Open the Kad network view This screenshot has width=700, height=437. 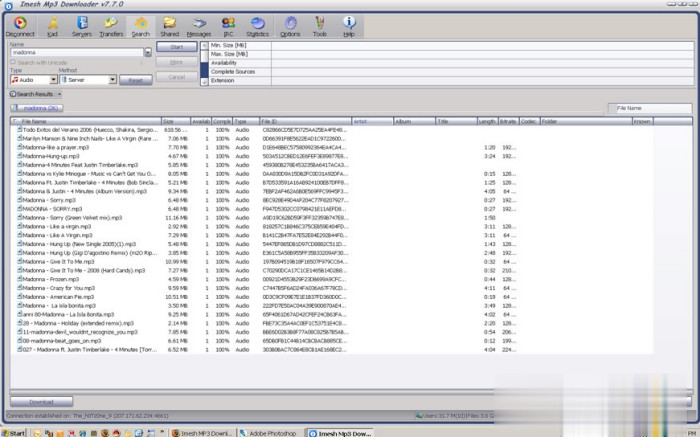(x=53, y=26)
